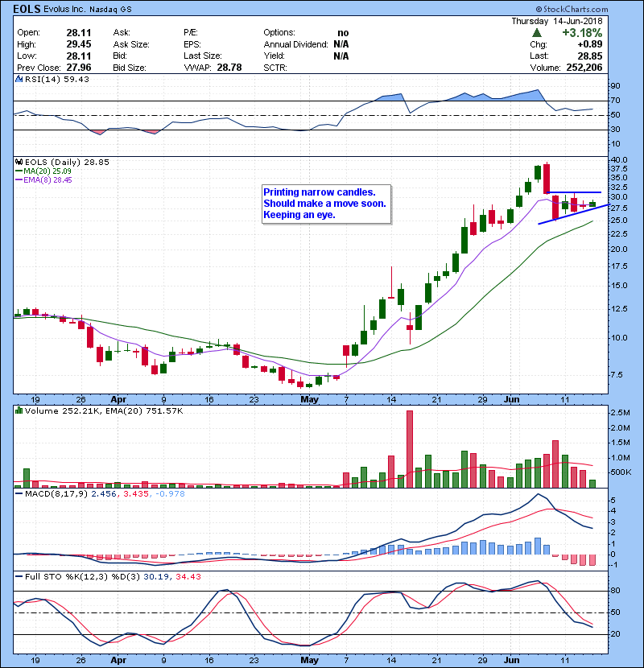This screenshot has height=668, width=644.
Task: Click the Chg value +0.89
Action: (x=590, y=44)
